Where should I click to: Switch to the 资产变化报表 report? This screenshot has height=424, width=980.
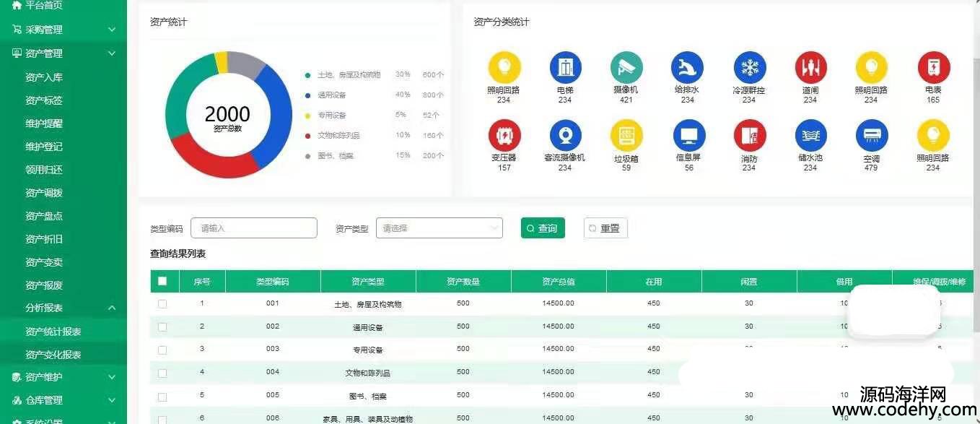point(53,355)
